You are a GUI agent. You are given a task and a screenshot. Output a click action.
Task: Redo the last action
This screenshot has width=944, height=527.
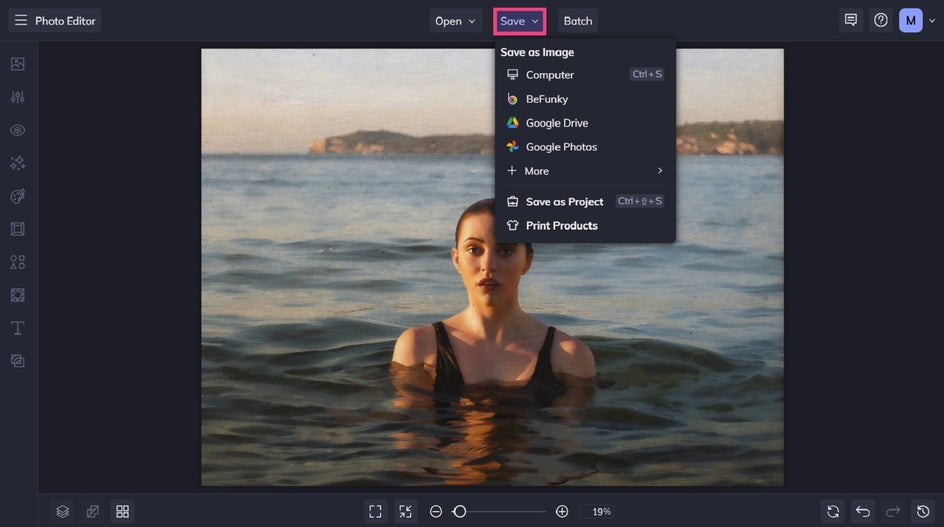pyautogui.click(x=893, y=511)
